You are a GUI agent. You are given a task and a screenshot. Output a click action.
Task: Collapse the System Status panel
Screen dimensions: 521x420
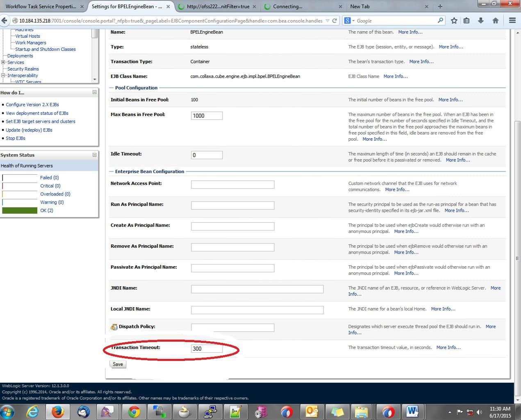click(94, 155)
